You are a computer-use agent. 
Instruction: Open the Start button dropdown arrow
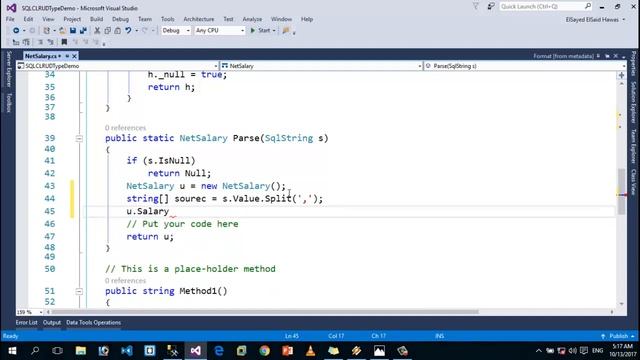[274, 31]
